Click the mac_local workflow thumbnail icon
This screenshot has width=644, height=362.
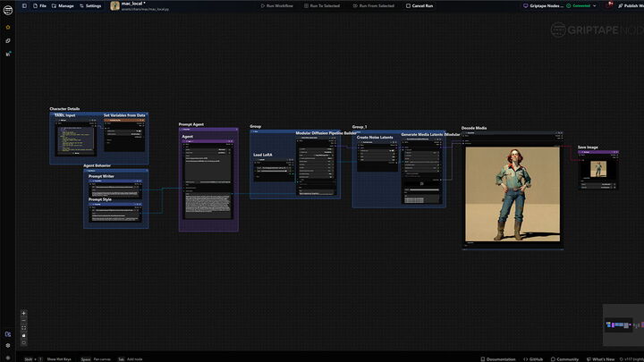pyautogui.click(x=115, y=5)
